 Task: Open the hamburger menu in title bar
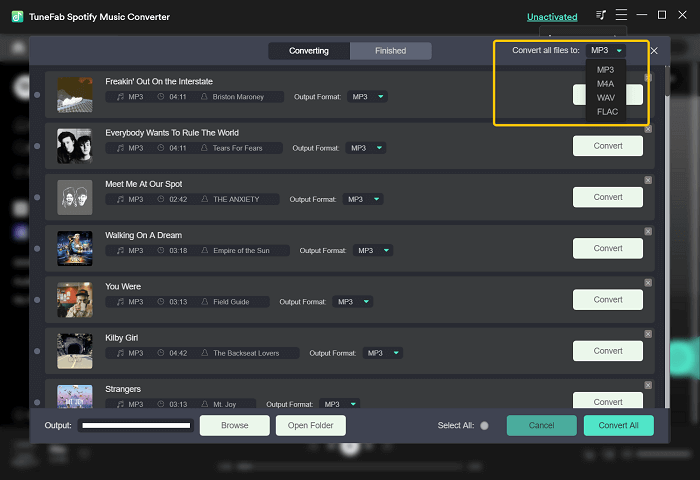[x=621, y=15]
